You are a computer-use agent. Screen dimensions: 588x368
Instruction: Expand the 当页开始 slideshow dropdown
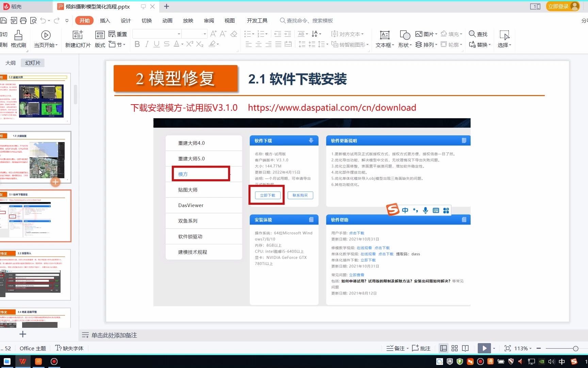coord(56,45)
